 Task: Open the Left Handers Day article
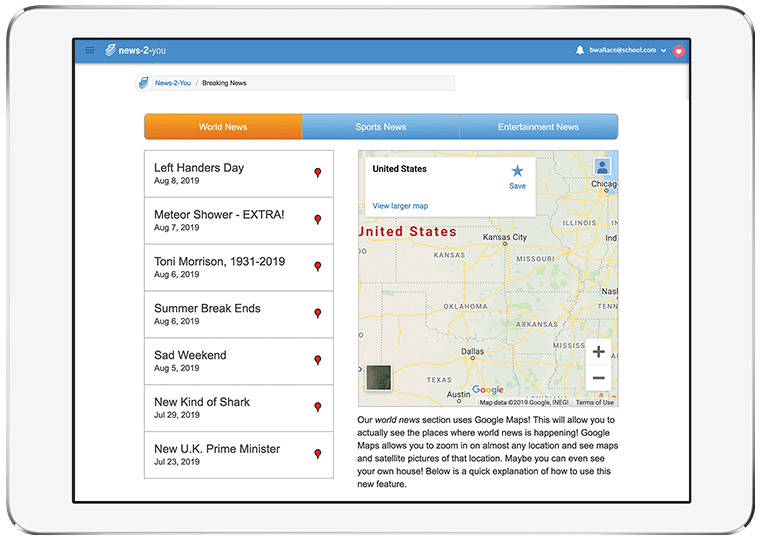239,174
